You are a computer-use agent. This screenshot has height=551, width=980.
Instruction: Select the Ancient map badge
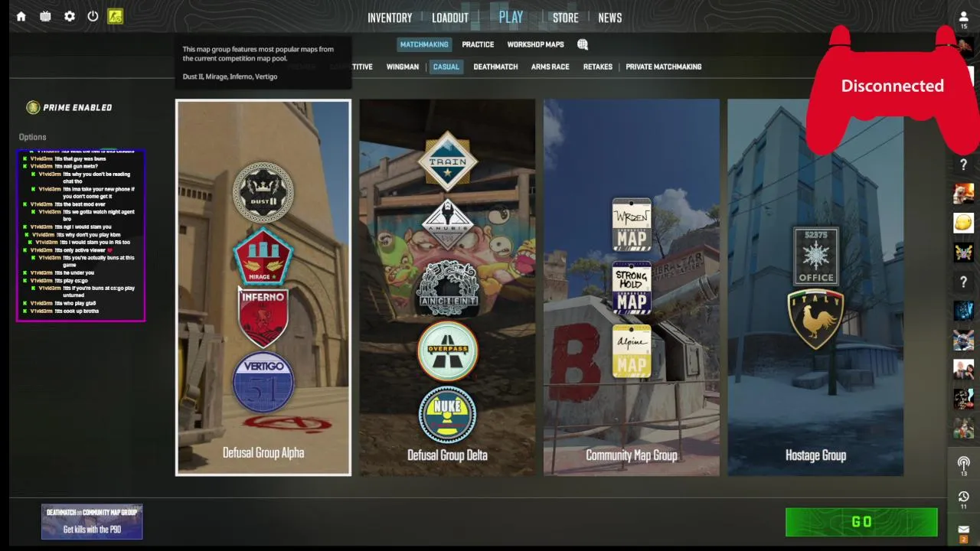447,289
